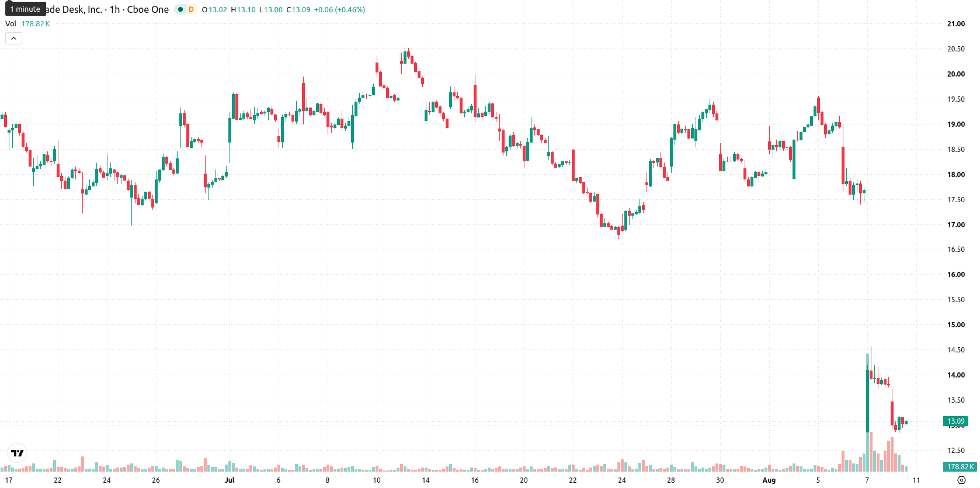The width and height of the screenshot is (980, 488).
Task: Click the 16 date label on the time axis
Action: coord(475,480)
